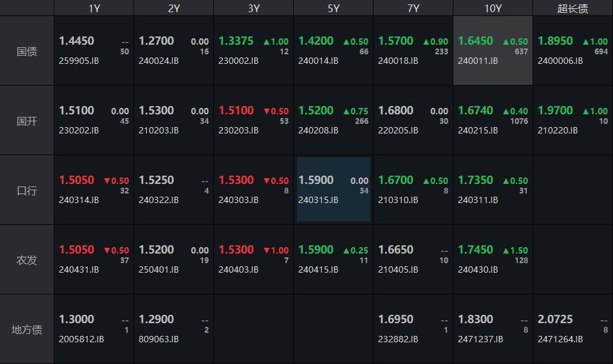
Task: Select the highlighted 240315.IB quote cell
Action: [333, 190]
